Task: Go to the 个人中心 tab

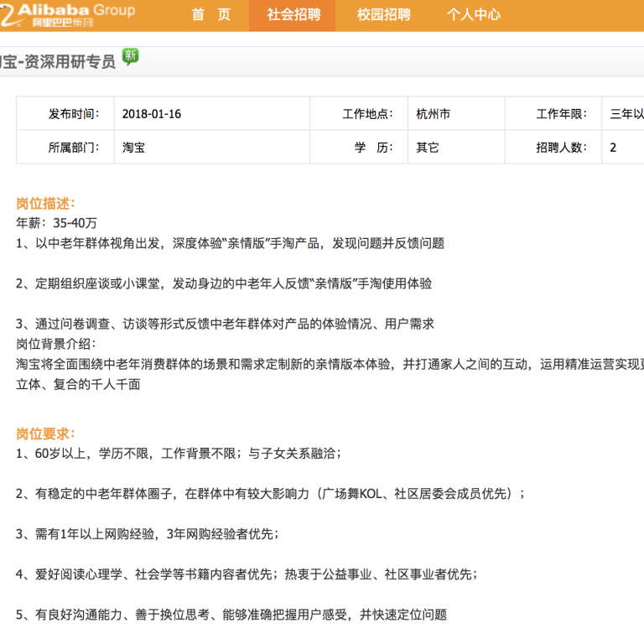Action: click(x=474, y=15)
